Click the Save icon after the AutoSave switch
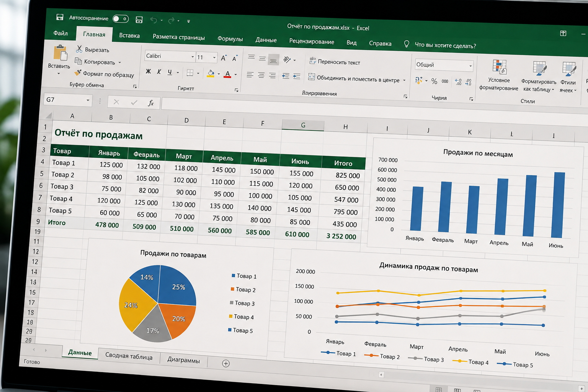Screen dimensions: 588x392 [139, 20]
